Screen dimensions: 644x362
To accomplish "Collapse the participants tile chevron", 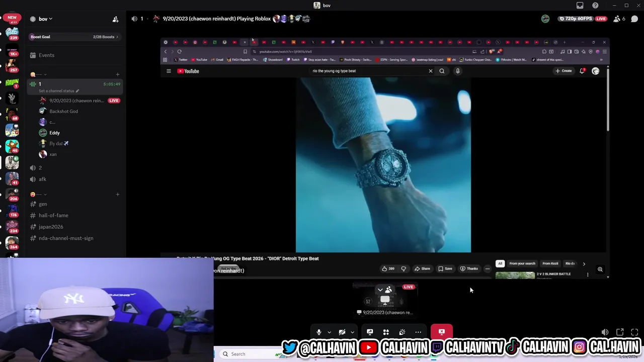I will 380,290.
